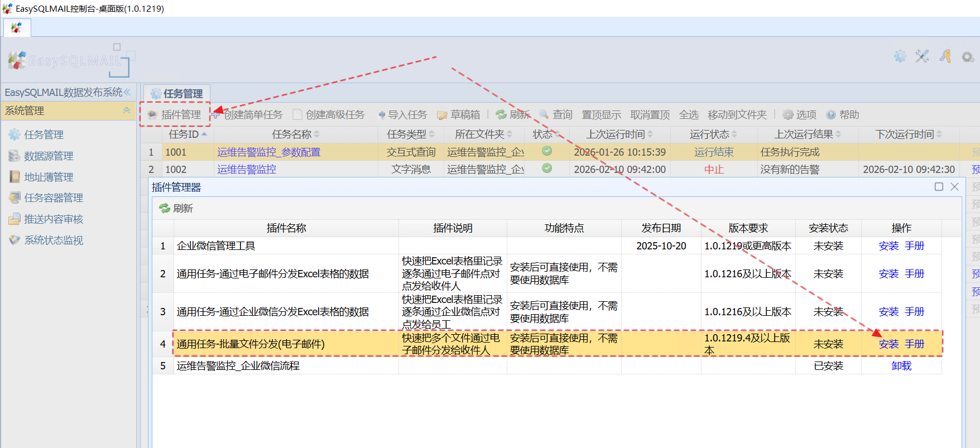Collapse the EasySQLMAIL数据发布系统 side panel
The image size is (980, 448).
(x=127, y=92)
